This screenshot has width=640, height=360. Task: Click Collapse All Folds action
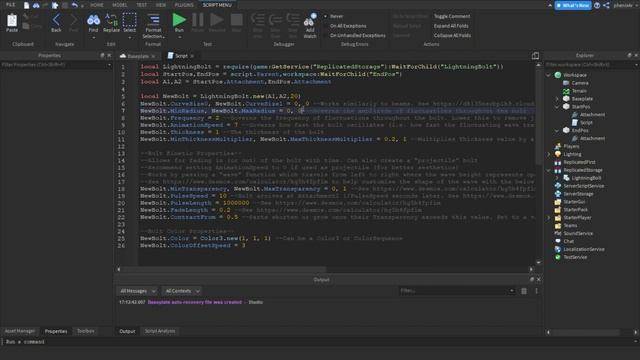tap(452, 36)
